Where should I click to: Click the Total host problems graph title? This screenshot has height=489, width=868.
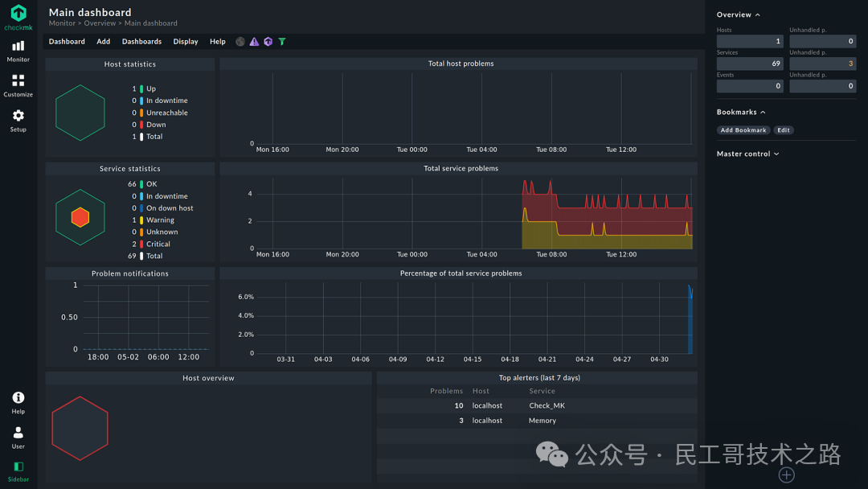[x=461, y=64]
